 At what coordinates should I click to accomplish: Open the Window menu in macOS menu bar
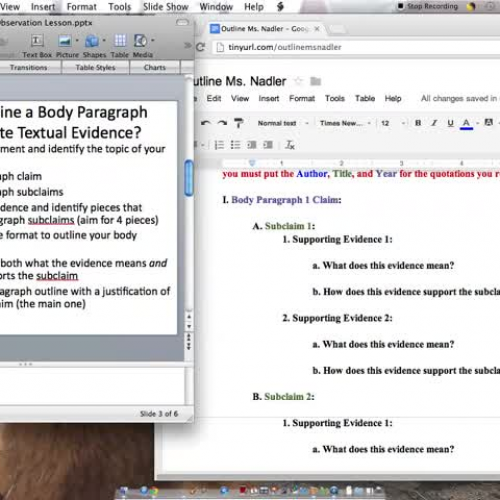tap(216, 7)
